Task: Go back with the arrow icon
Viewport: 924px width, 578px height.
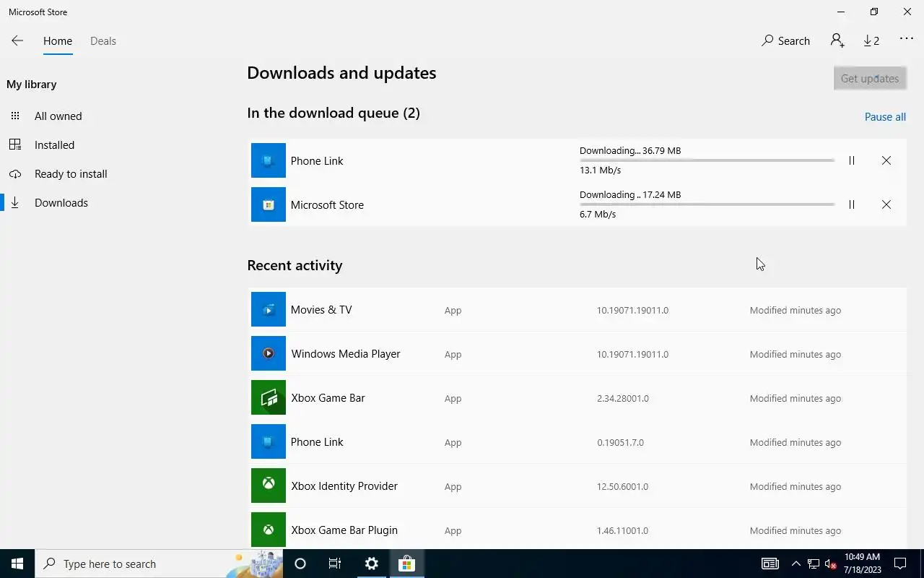Action: pyautogui.click(x=17, y=40)
